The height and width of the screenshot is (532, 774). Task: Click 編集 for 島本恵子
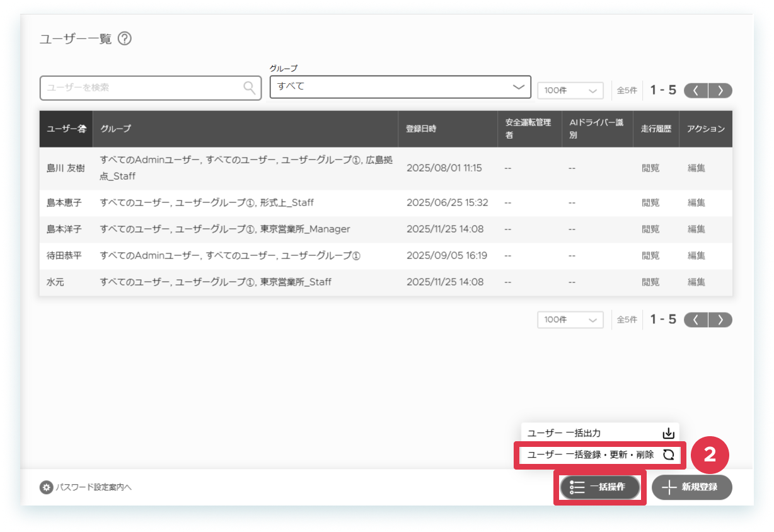696,203
